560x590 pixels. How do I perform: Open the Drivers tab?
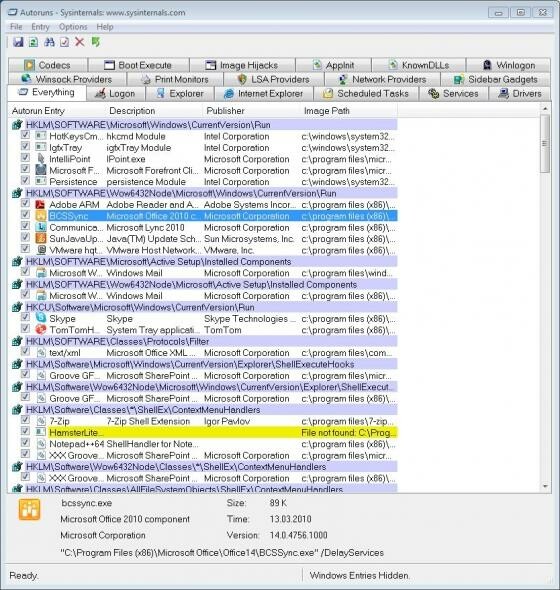pos(520,94)
